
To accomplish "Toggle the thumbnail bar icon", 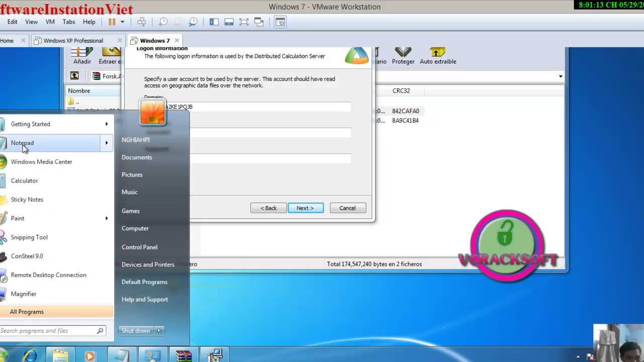I will point(229,22).
